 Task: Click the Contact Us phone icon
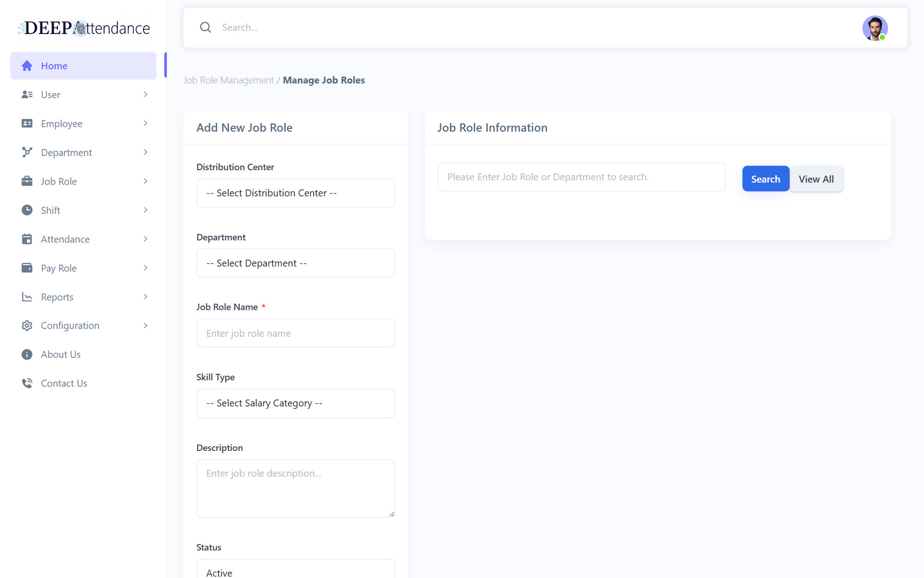pyautogui.click(x=27, y=383)
